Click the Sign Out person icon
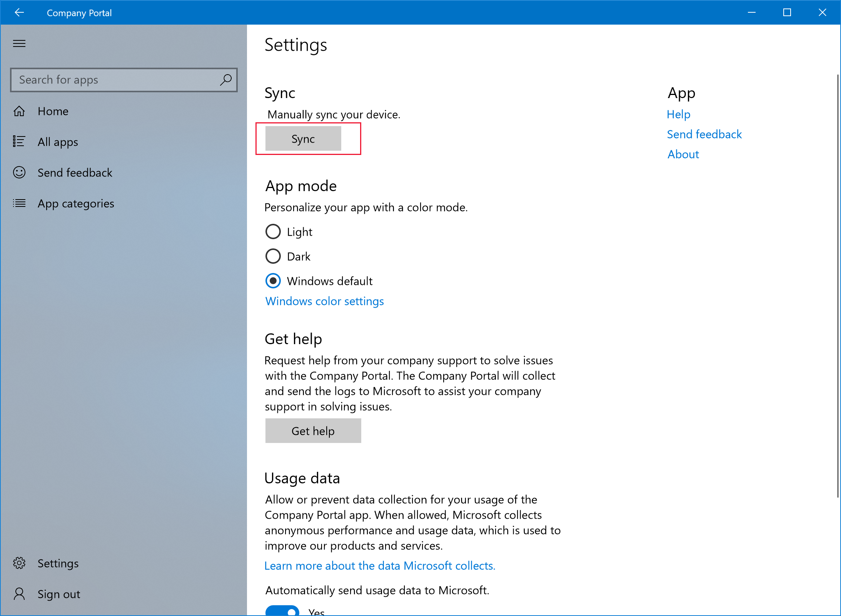Image resolution: width=841 pixels, height=616 pixels. coord(19,594)
